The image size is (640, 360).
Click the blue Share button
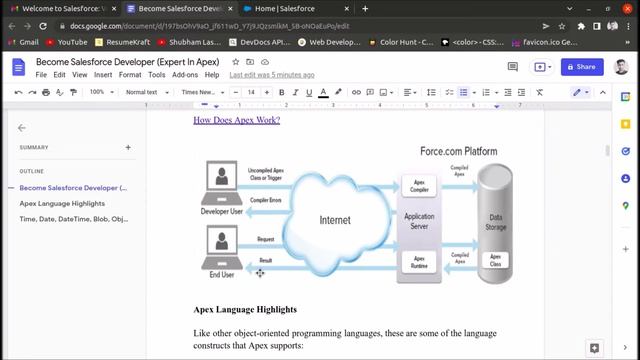point(582,67)
